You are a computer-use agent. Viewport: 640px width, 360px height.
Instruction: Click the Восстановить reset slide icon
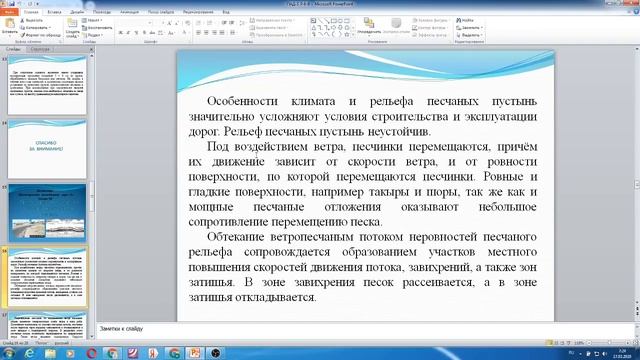(84, 28)
